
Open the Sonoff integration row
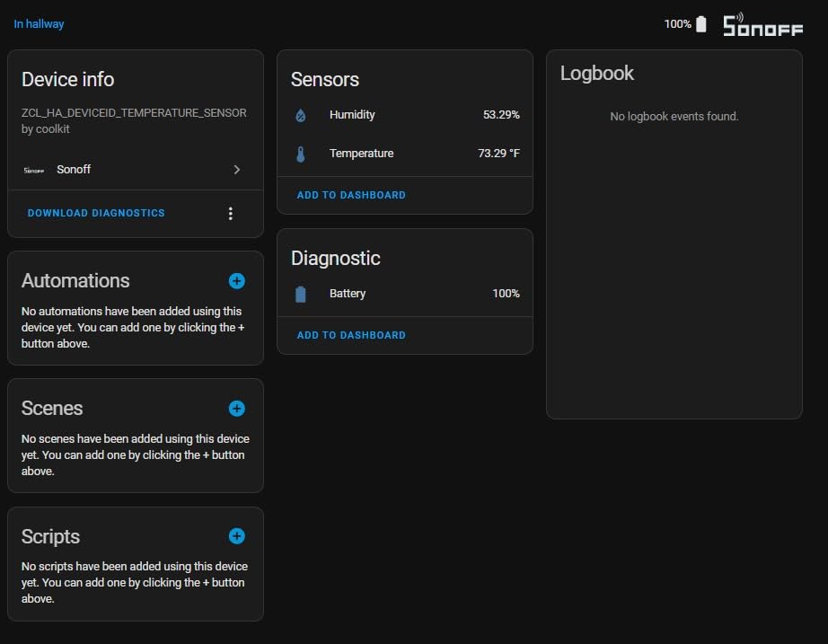[135, 170]
